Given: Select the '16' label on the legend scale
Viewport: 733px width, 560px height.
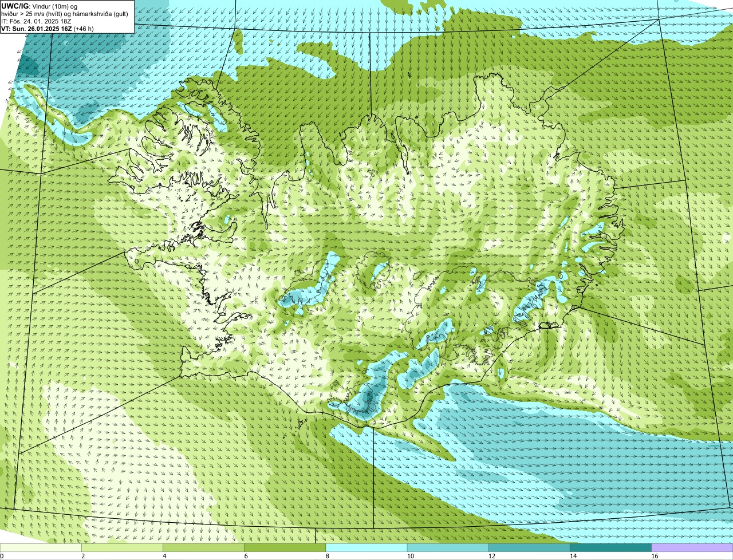Looking at the screenshot, I should pos(655,556).
